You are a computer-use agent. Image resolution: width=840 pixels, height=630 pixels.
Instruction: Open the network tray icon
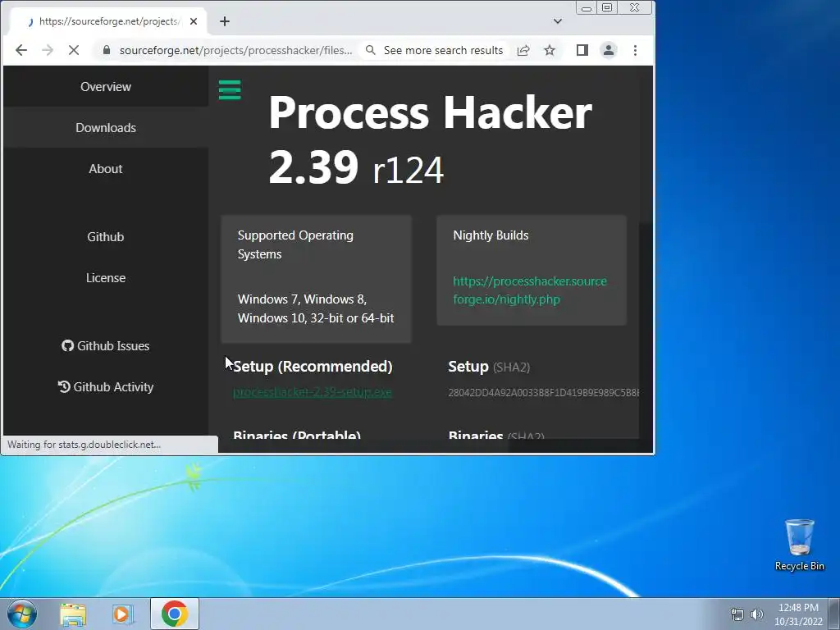point(737,614)
